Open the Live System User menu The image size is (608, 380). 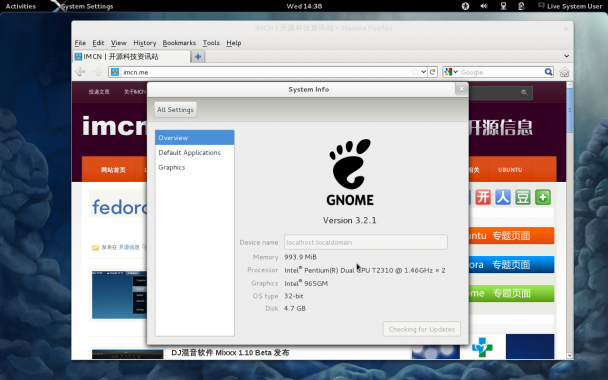[570, 6]
